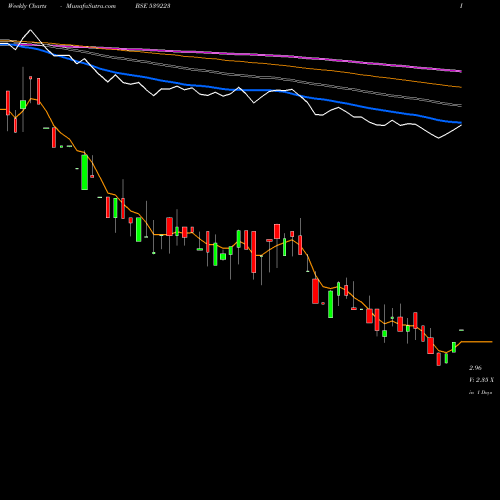Click the '2.96' price value
The image size is (500, 500).
click(475, 368)
